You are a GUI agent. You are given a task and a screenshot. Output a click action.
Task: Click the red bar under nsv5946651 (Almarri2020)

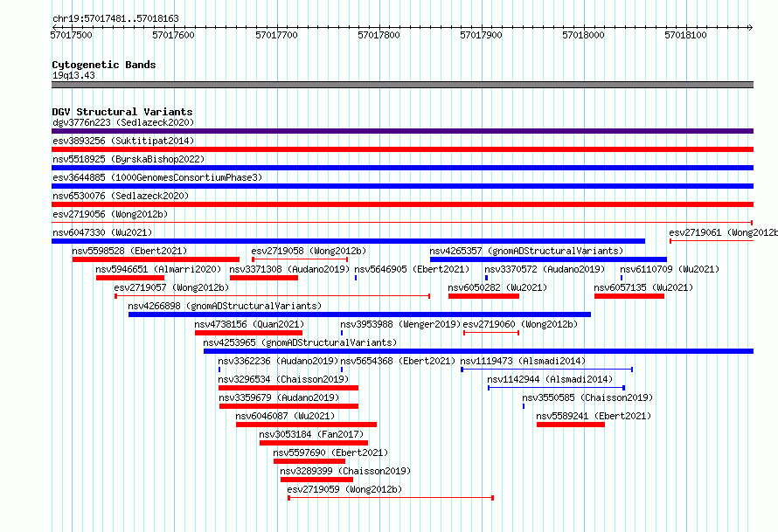130,278
